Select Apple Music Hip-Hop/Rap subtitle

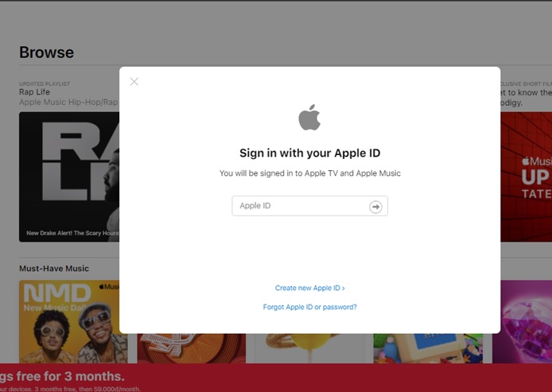point(68,103)
